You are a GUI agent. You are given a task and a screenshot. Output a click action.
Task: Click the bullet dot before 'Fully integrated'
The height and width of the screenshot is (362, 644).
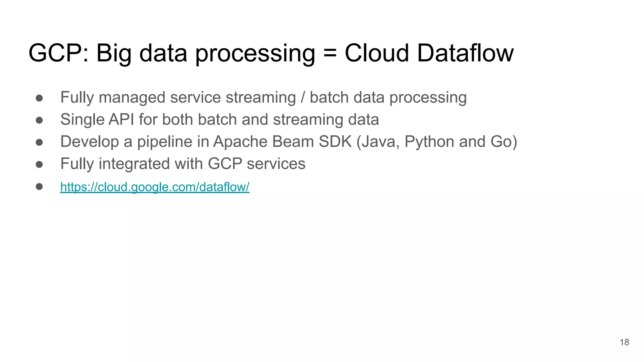tap(39, 164)
